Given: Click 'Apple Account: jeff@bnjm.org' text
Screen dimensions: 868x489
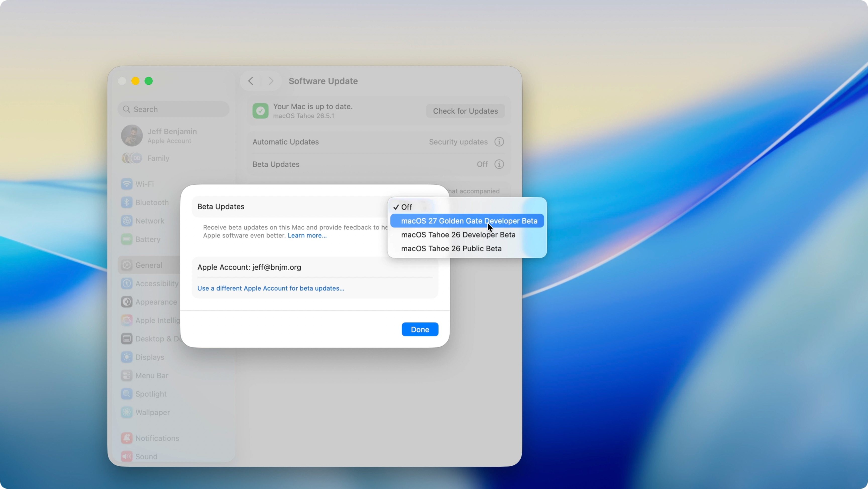Looking at the screenshot, I should [x=249, y=267].
